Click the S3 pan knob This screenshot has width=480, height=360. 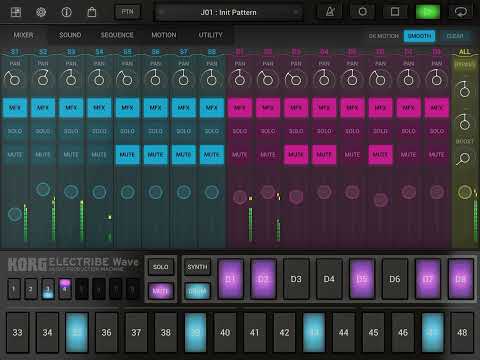[71, 79]
